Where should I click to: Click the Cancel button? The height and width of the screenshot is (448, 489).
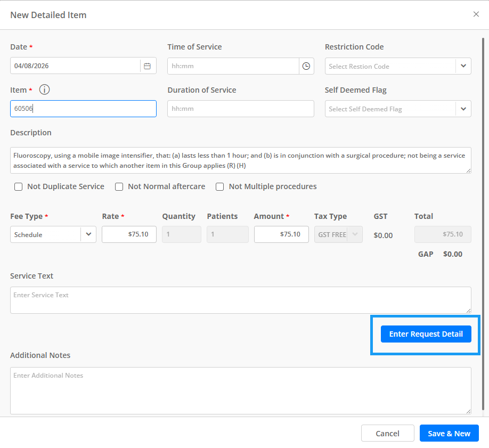click(x=388, y=433)
